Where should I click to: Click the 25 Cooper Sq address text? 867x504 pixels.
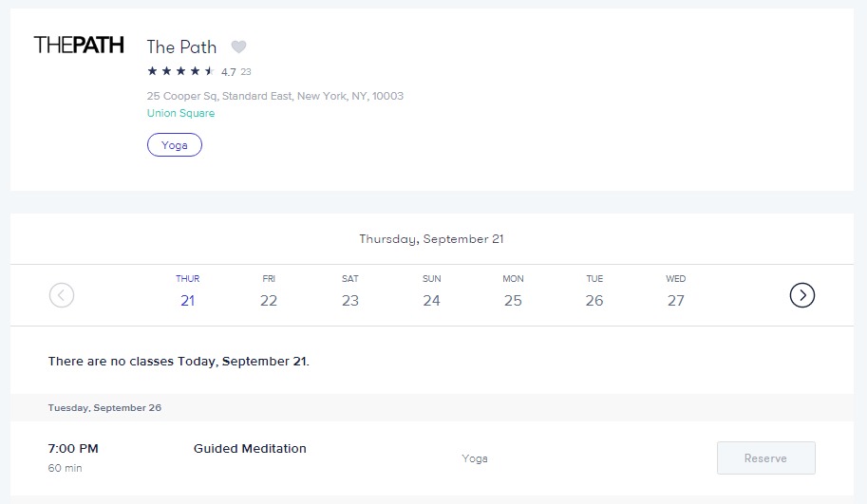click(x=275, y=96)
